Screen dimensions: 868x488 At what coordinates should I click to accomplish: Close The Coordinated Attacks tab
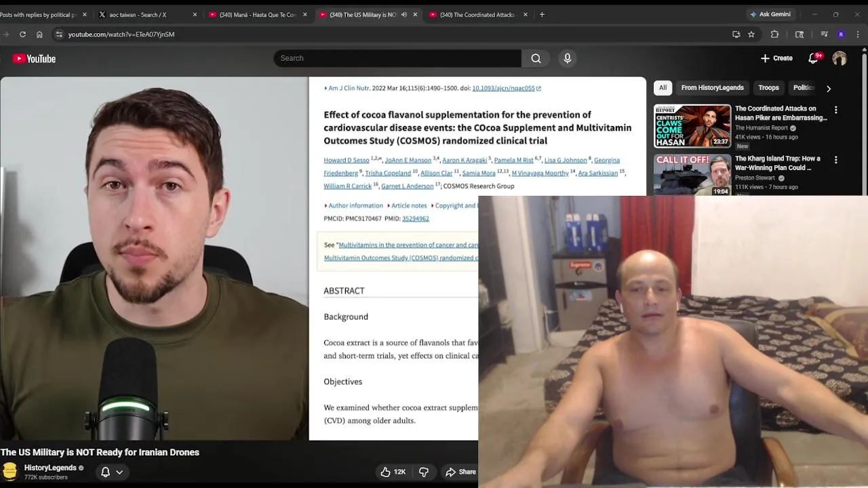pyautogui.click(x=525, y=14)
